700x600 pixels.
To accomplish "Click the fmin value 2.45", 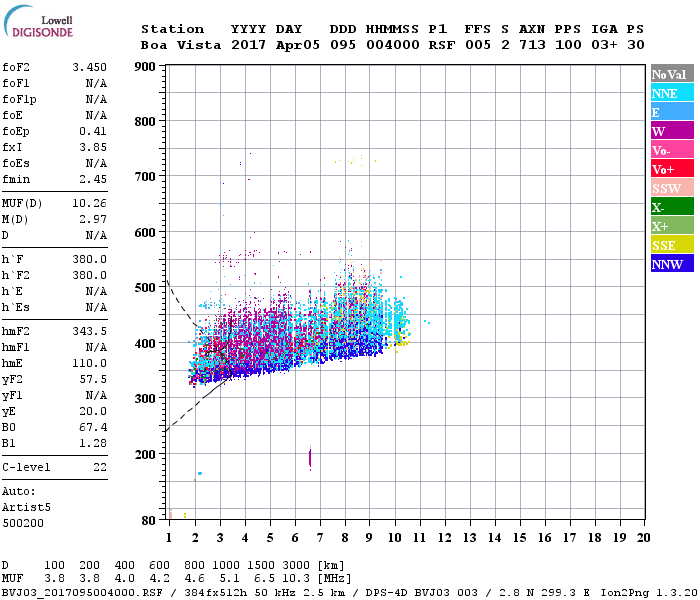I will [93, 179].
